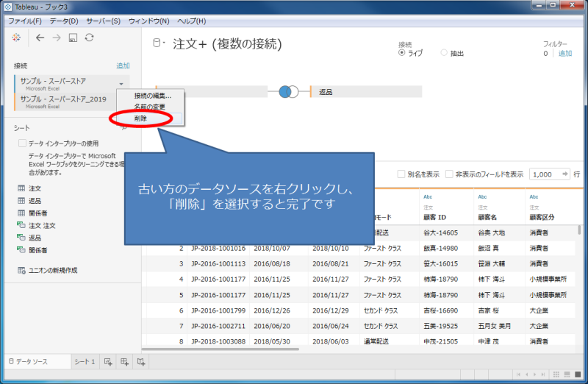Open ウィンドウ(N) menu
The image size is (588, 384).
(x=149, y=21)
